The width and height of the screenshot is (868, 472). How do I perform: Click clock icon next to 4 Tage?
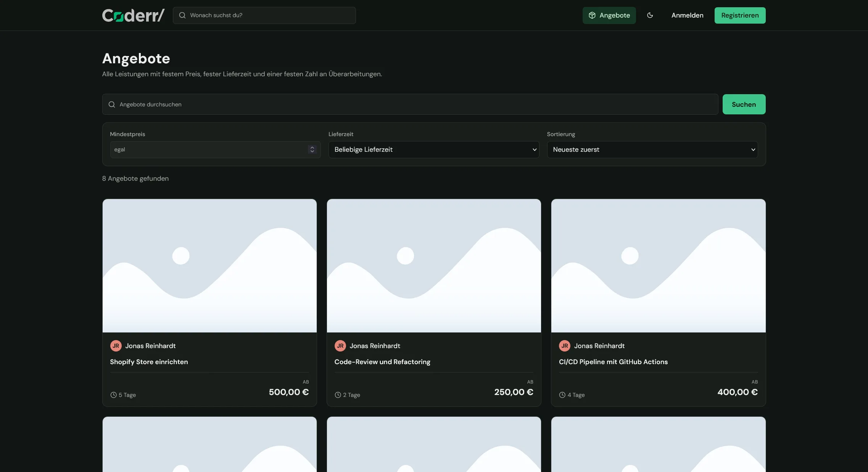click(562, 395)
